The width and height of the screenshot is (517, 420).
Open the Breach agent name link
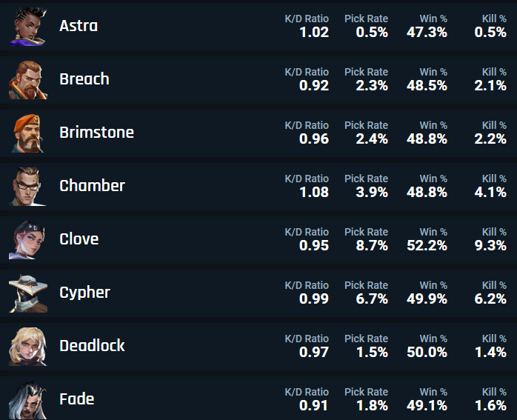click(x=84, y=79)
